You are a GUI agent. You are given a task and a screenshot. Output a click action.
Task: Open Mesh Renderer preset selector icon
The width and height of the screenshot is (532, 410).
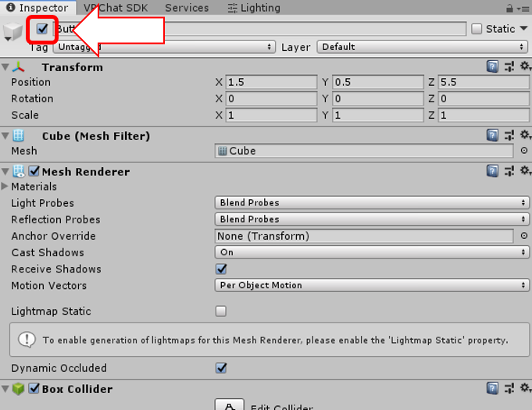[x=509, y=171]
